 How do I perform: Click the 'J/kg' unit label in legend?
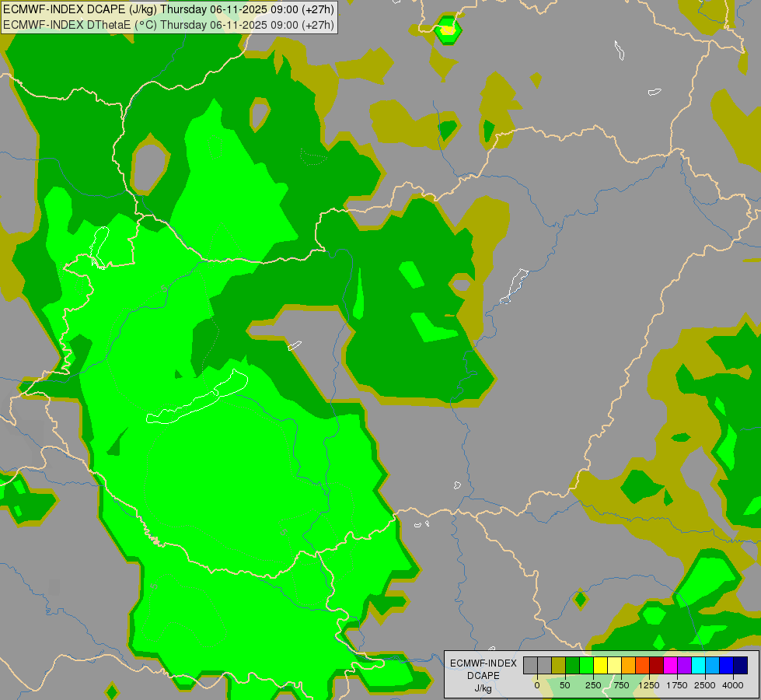point(483,689)
